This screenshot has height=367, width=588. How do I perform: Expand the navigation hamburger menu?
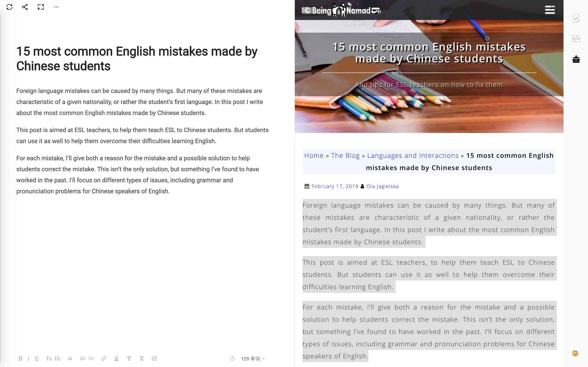(550, 10)
